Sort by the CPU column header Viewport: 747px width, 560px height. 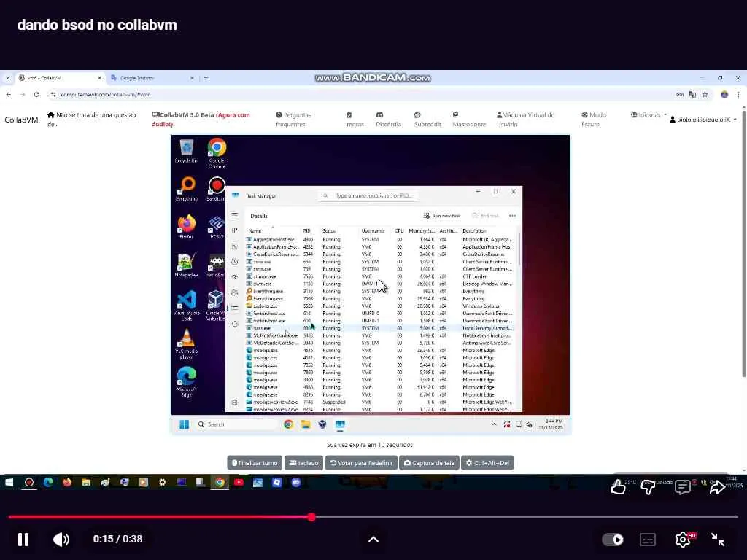(399, 231)
